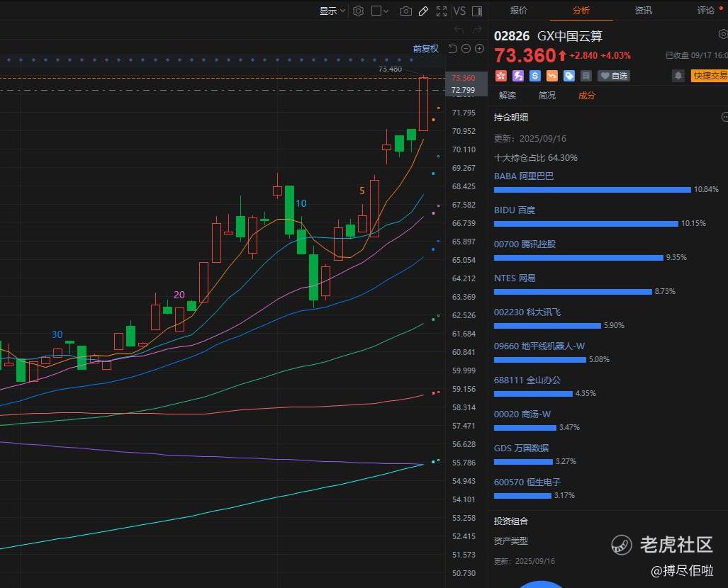Screen dimensions: 728x588
Task: Click the MA 5 label on chart
Action: coord(362,191)
